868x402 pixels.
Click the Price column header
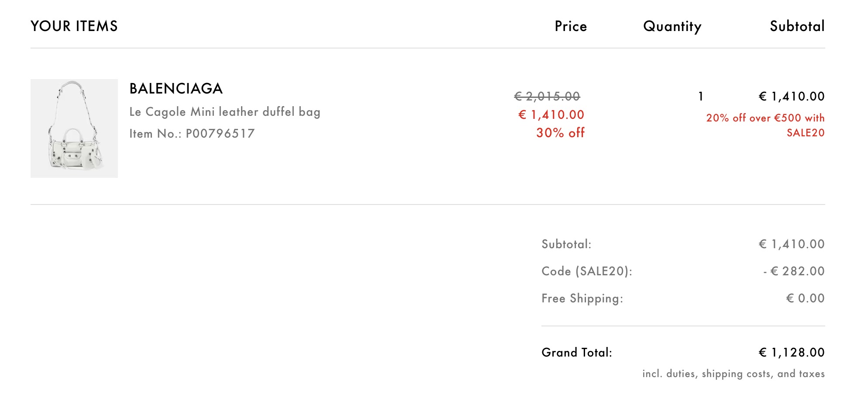tap(571, 26)
